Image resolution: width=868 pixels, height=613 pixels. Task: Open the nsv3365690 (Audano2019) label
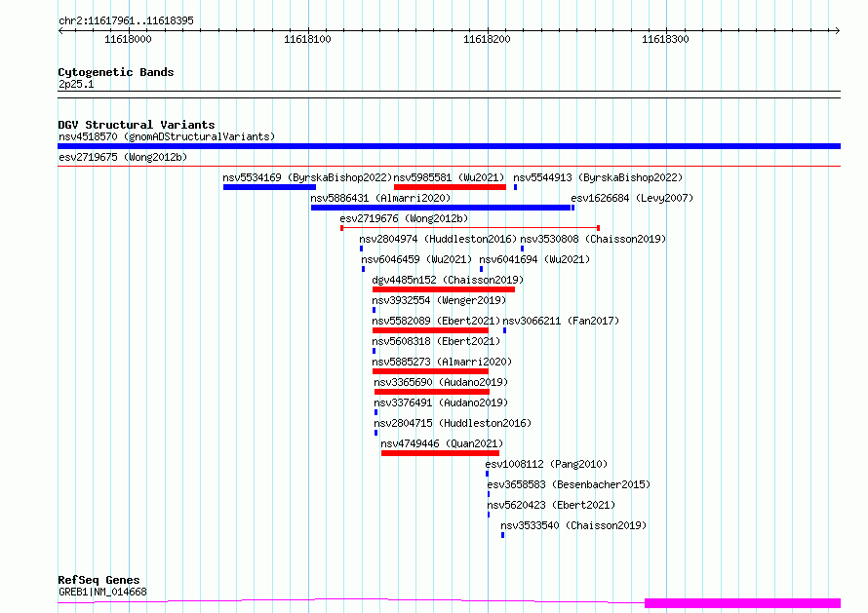(441, 382)
